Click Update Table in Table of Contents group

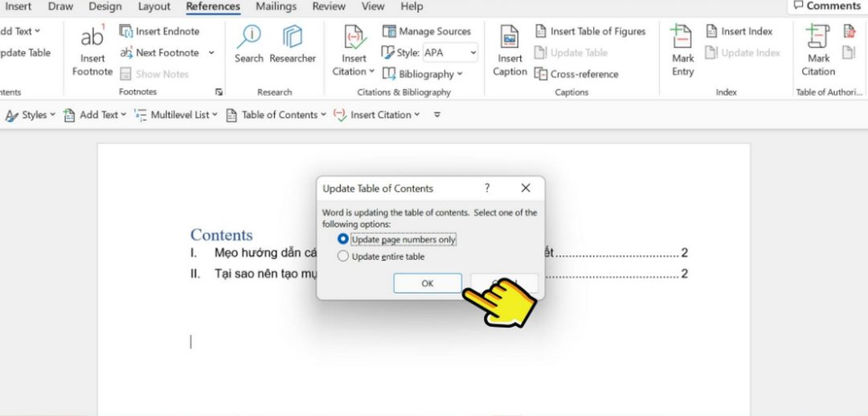point(25,52)
